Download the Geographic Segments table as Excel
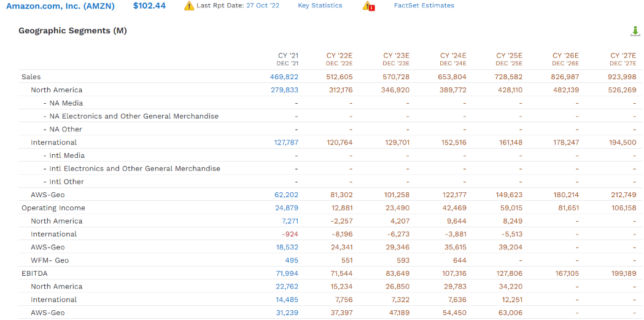This screenshot has height=320, width=644. coord(635,31)
